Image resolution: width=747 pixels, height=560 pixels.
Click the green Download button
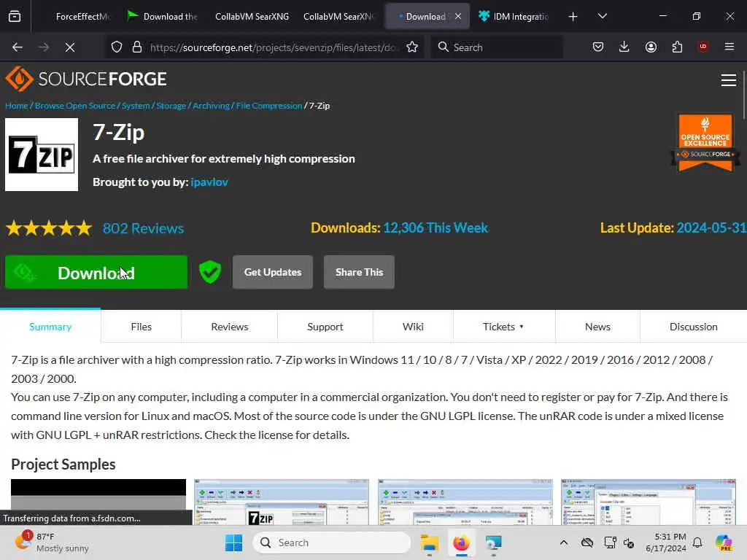[x=96, y=272]
